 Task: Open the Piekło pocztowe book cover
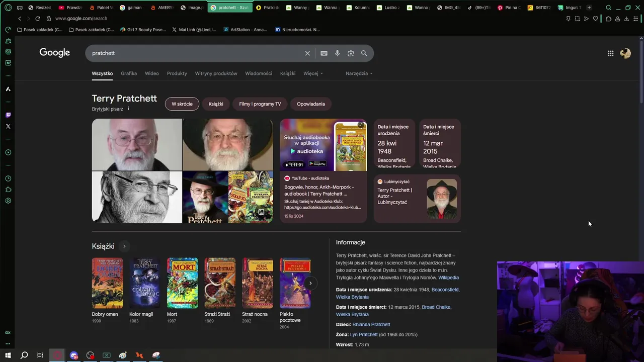click(x=295, y=283)
